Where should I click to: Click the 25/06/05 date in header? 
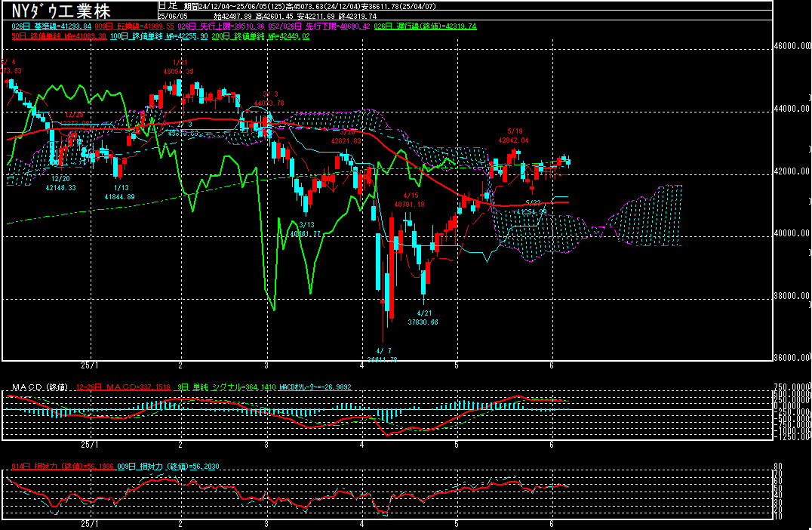click(x=173, y=16)
